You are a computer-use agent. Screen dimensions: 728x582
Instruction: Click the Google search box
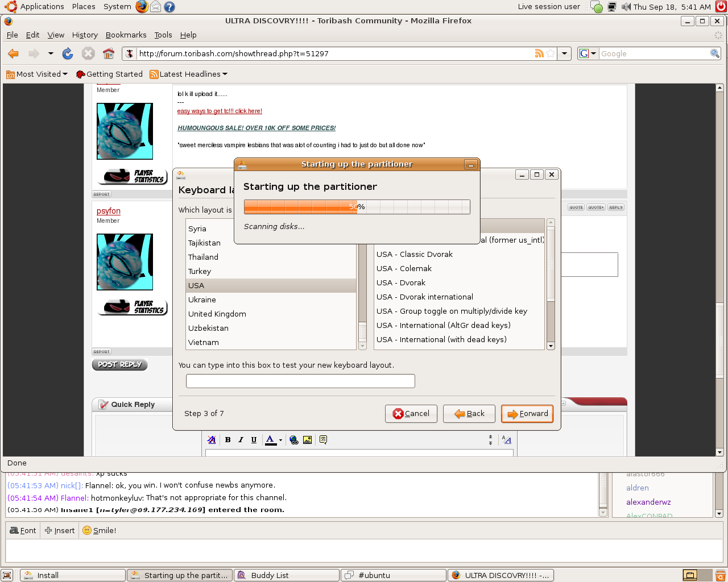click(x=654, y=53)
